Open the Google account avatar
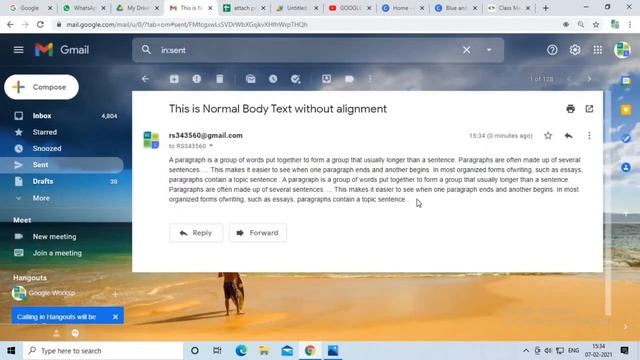640x360 pixels. click(x=622, y=50)
